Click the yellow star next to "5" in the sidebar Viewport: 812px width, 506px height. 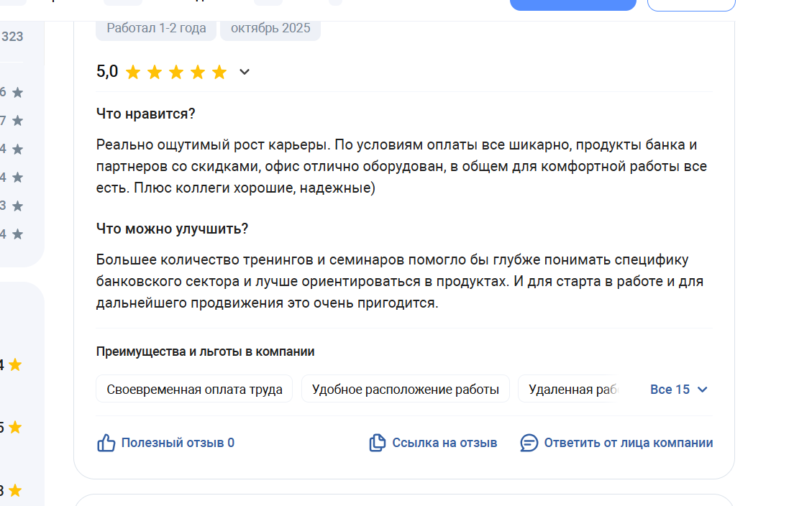[15, 428]
